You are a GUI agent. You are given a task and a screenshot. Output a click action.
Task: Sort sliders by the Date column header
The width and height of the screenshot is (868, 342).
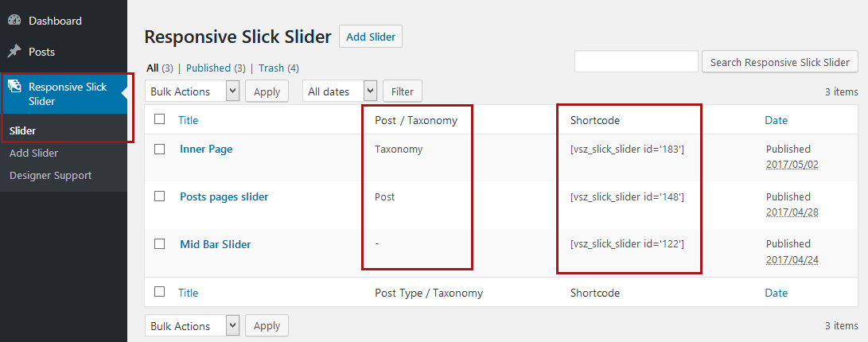click(776, 120)
